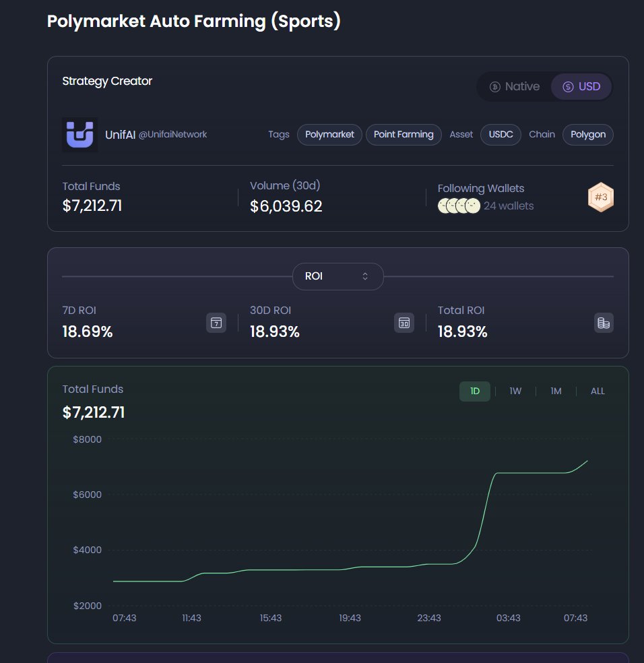644x663 pixels.
Task: Click the following wallets avatar stack
Action: pos(459,206)
